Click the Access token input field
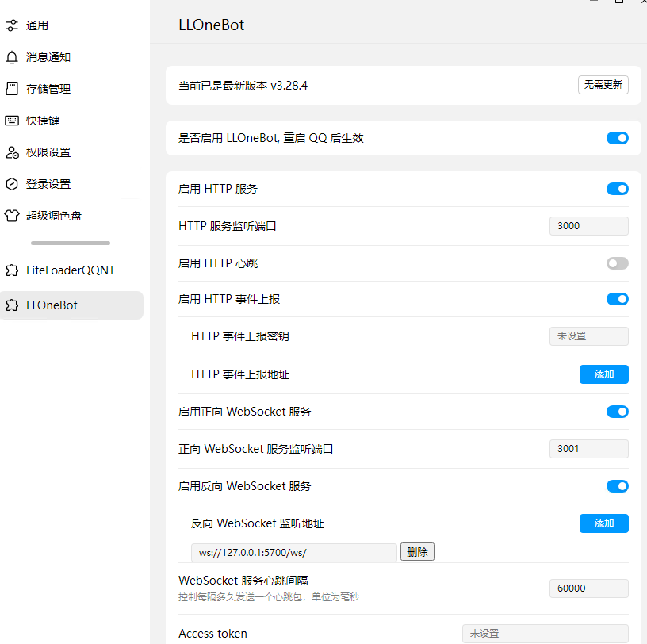Screen dimensions: 647x644 click(545, 633)
